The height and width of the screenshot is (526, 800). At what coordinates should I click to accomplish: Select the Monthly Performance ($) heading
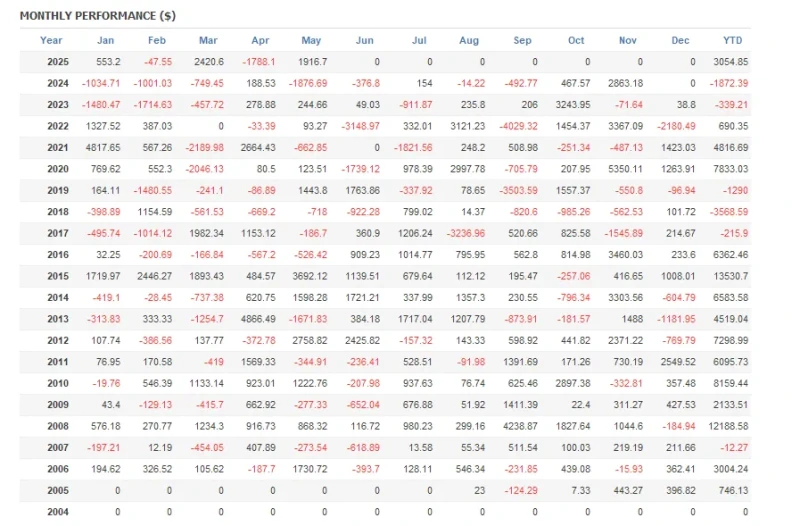pos(97,16)
